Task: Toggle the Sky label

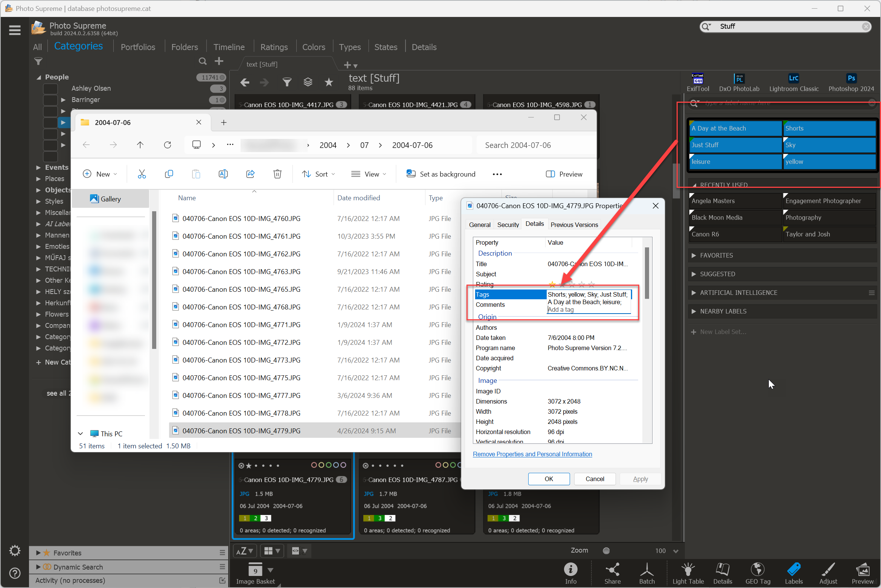Action: tap(829, 145)
